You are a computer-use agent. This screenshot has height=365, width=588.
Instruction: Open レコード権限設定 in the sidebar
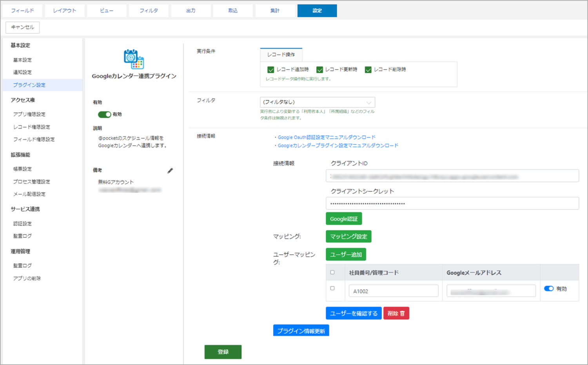click(31, 127)
